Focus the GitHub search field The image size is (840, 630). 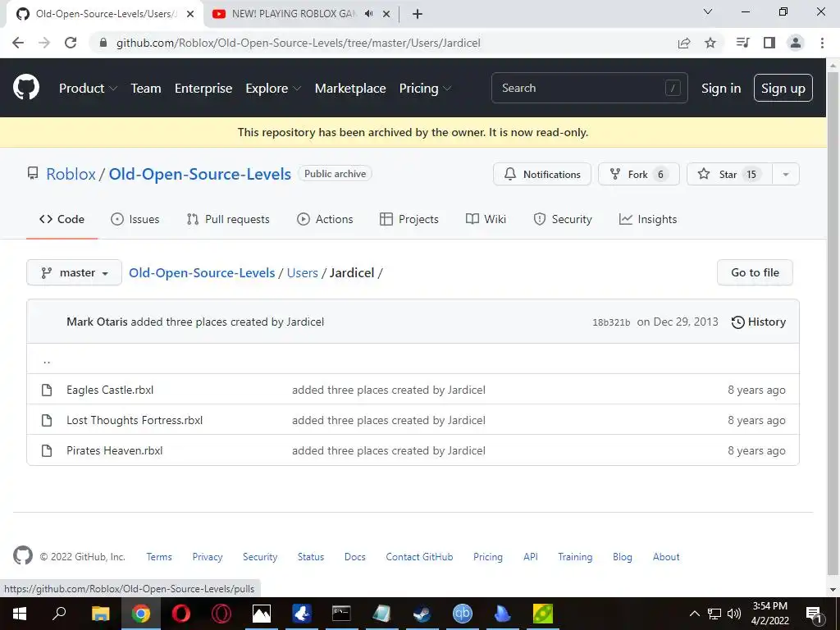click(589, 88)
